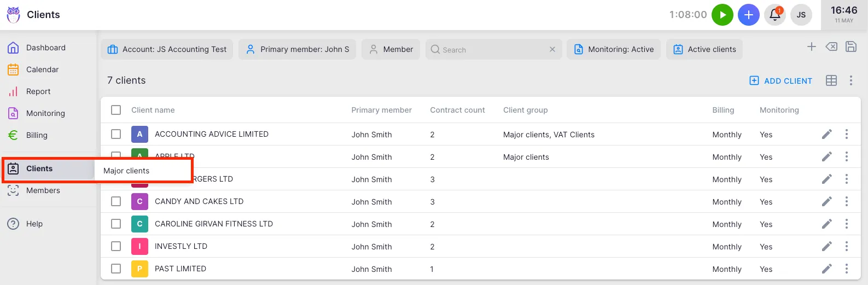Add a new filter with plus icon
868x285 pixels.
tap(811, 47)
